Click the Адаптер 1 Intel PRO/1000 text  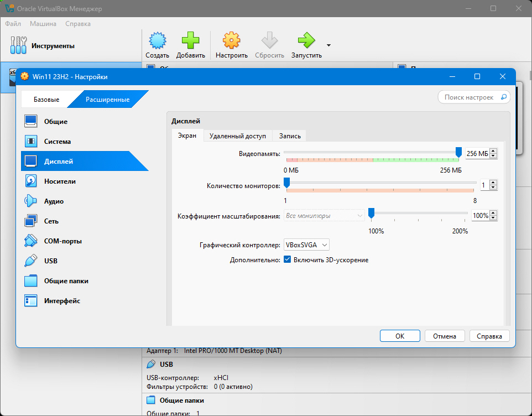(214, 351)
